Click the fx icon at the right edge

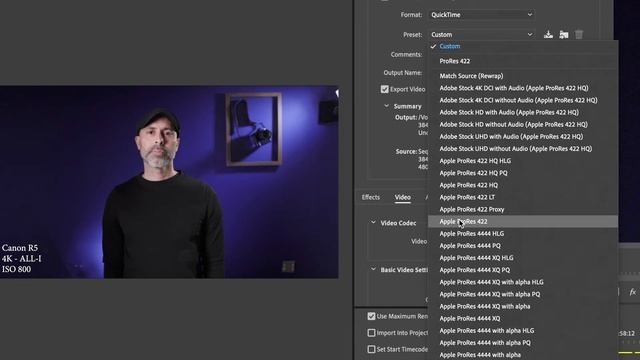pyautogui.click(x=633, y=292)
